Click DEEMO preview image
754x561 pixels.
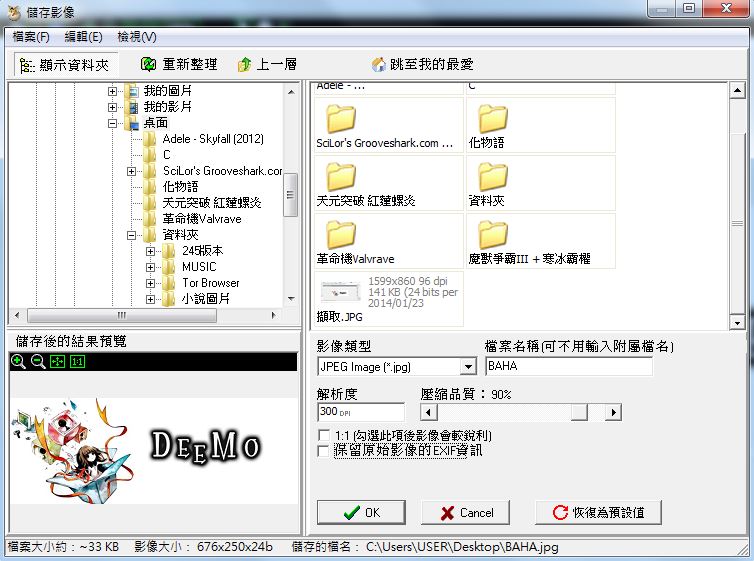click(x=154, y=451)
